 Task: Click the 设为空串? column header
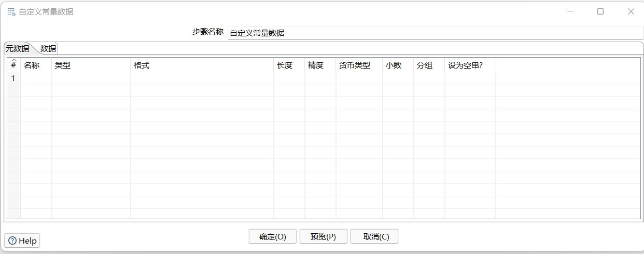[470, 65]
